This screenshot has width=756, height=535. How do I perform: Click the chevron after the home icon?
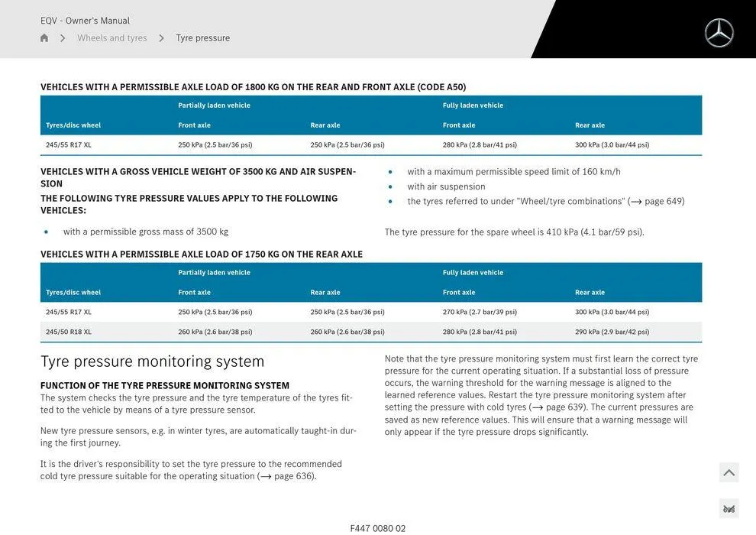click(62, 37)
